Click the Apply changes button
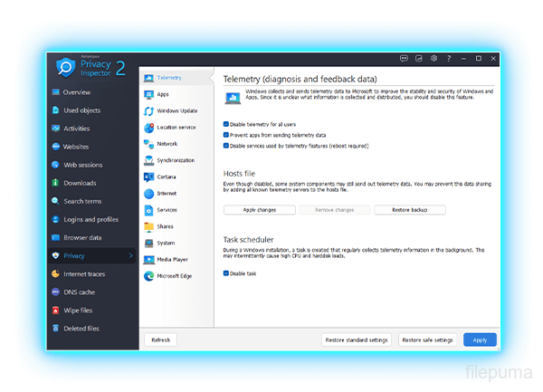 click(x=260, y=210)
